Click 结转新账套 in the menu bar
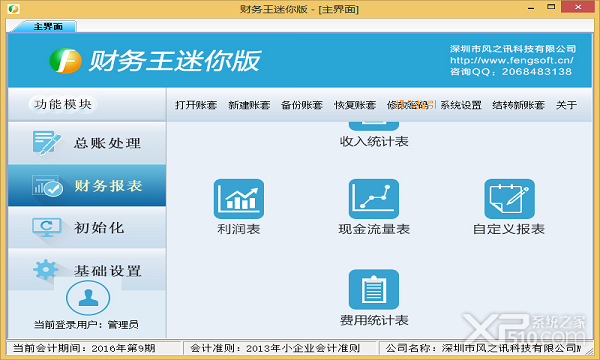The image size is (600, 360). coord(518,105)
